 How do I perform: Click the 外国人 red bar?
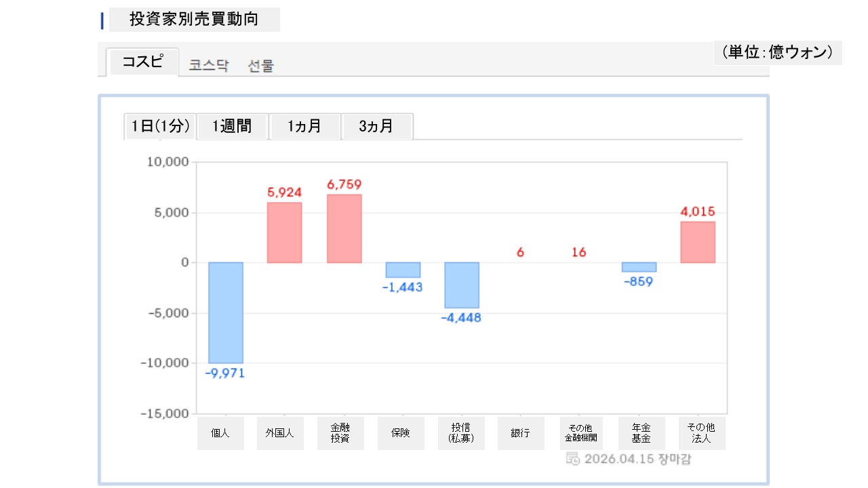285,232
